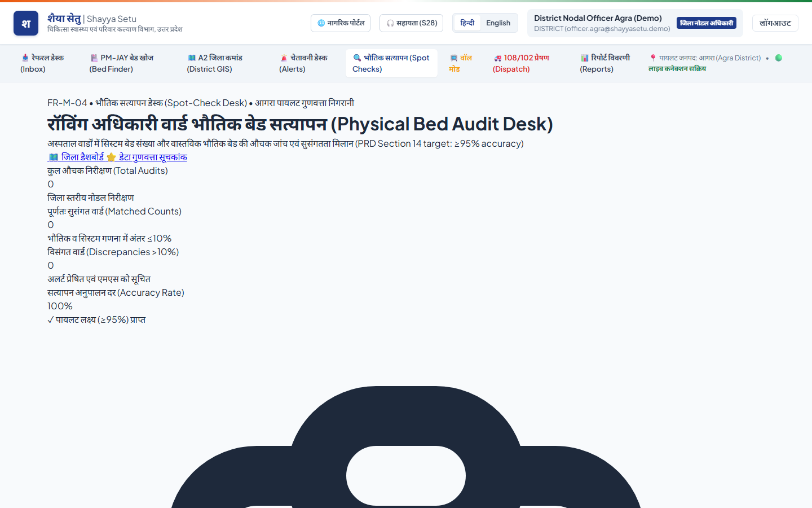
Task: Open the नागरिक पोर्टल citizen portal
Action: [341, 23]
